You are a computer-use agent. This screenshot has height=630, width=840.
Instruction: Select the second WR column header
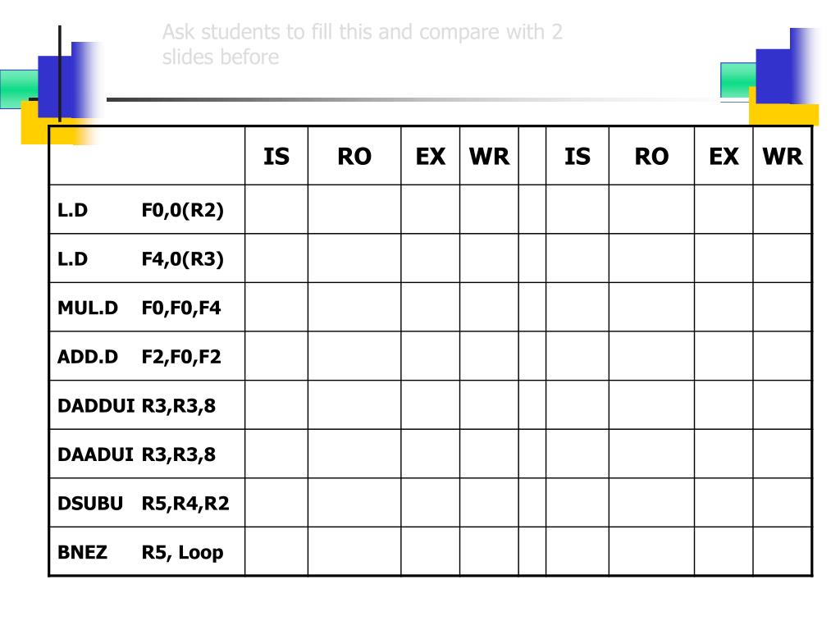(782, 156)
